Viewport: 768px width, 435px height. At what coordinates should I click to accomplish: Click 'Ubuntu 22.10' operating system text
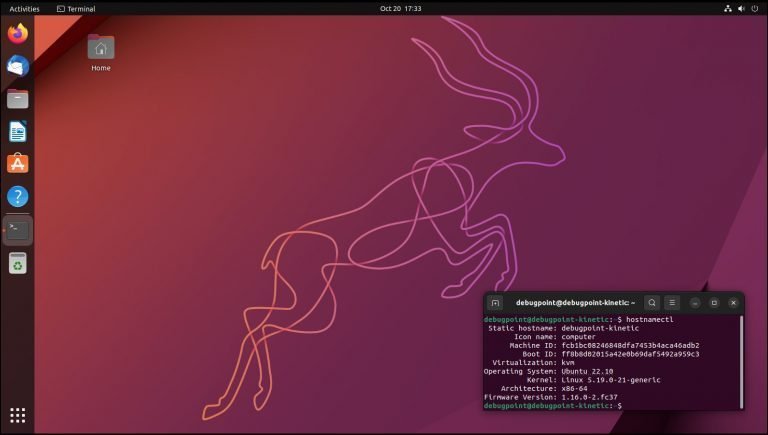587,371
